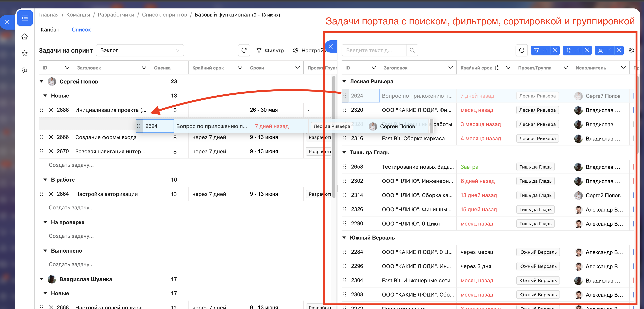Open the Бэклог dropdown
644x309 pixels.
coord(140,50)
